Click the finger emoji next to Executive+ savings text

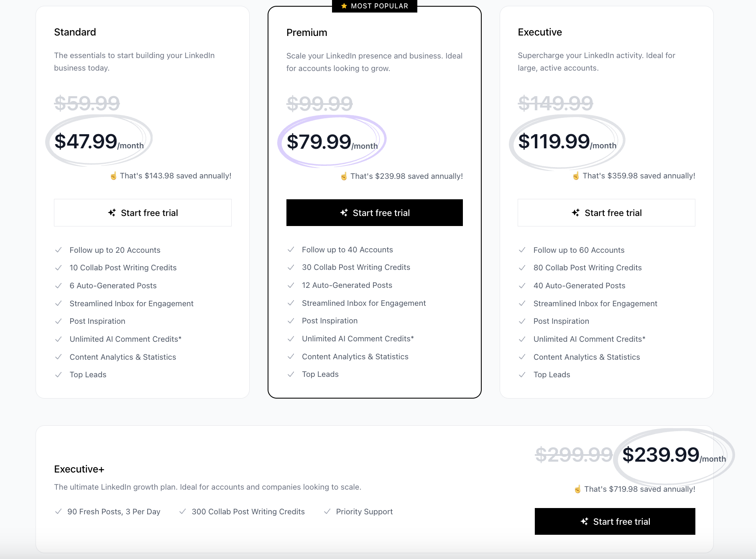578,488
